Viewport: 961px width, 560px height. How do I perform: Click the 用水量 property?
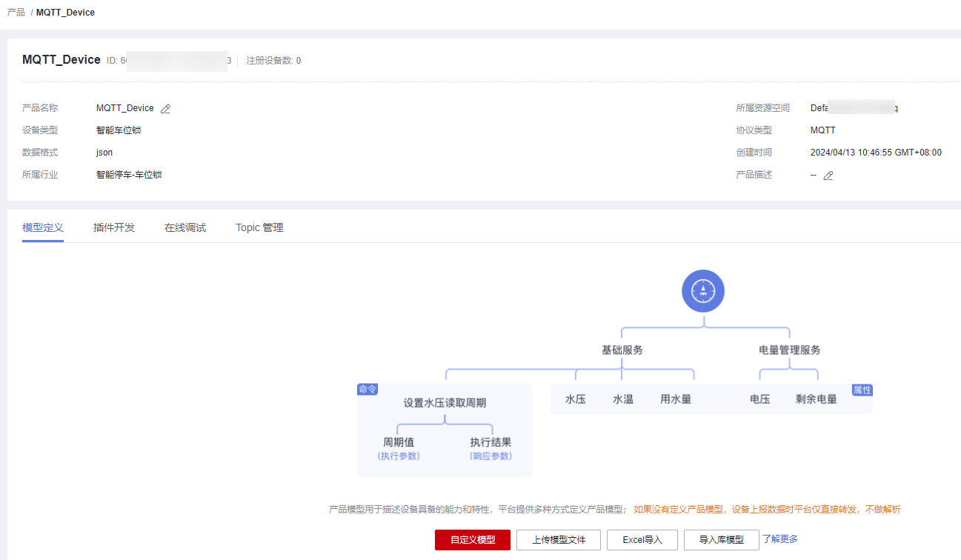(676, 399)
